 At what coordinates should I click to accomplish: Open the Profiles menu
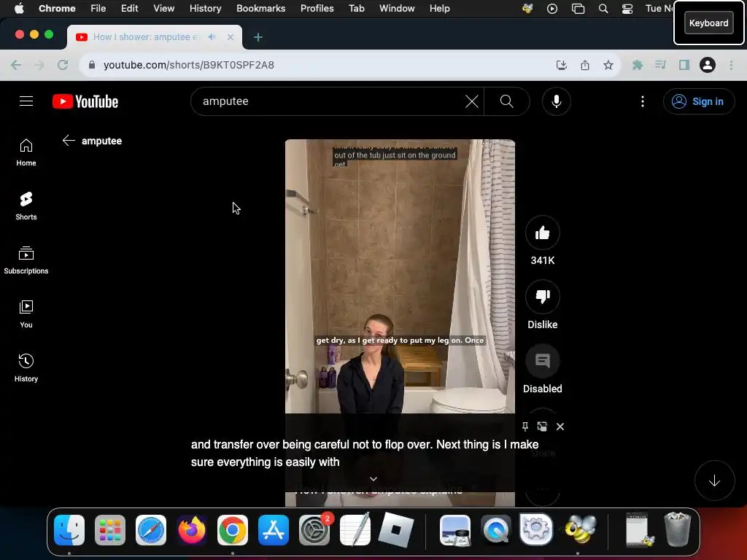point(317,8)
